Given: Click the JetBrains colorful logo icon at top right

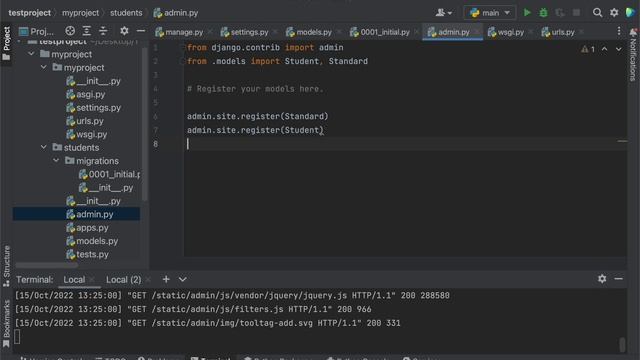Looking at the screenshot, I should coord(631,13).
